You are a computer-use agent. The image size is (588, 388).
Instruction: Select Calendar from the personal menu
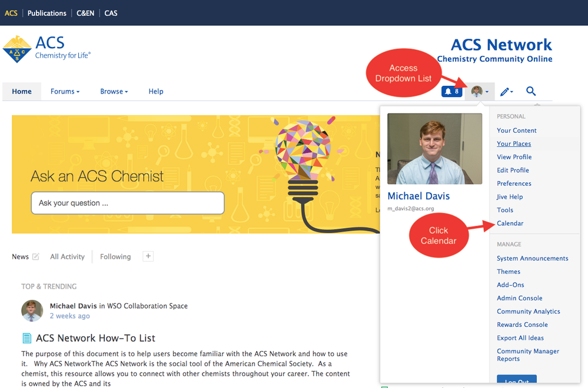click(510, 223)
